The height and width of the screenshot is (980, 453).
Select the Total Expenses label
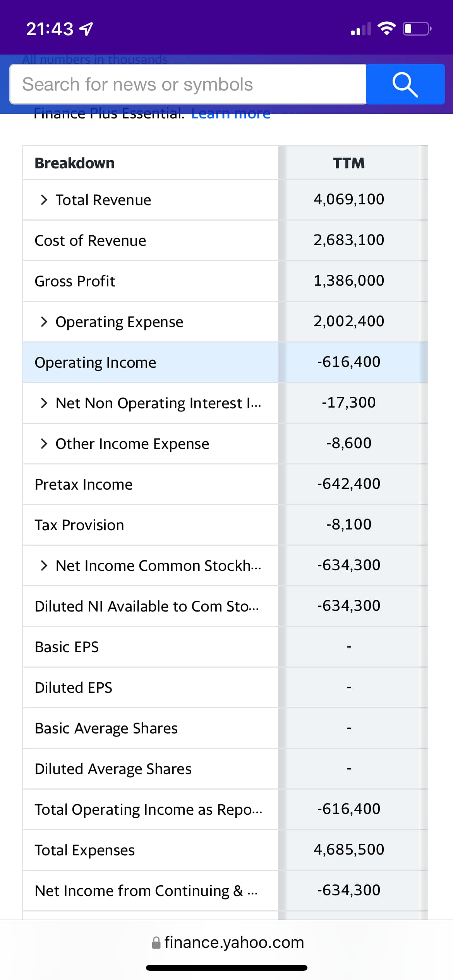pos(85,850)
